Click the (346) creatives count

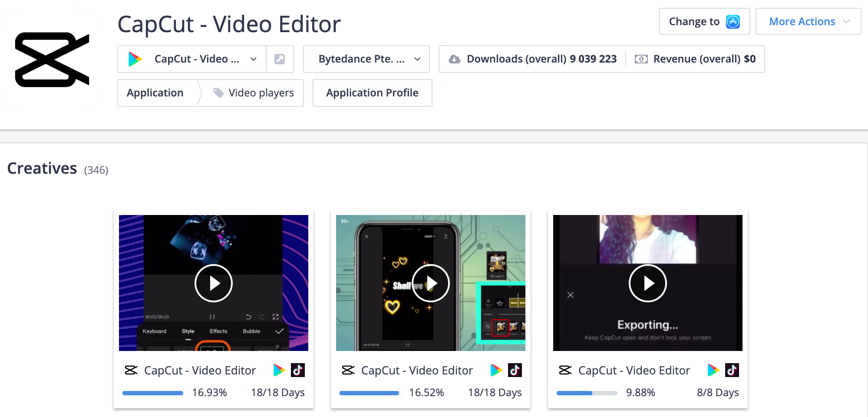96,170
